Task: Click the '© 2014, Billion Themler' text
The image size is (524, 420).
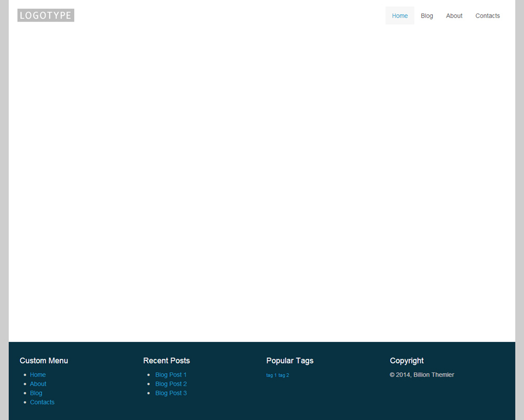Action: coord(422,375)
